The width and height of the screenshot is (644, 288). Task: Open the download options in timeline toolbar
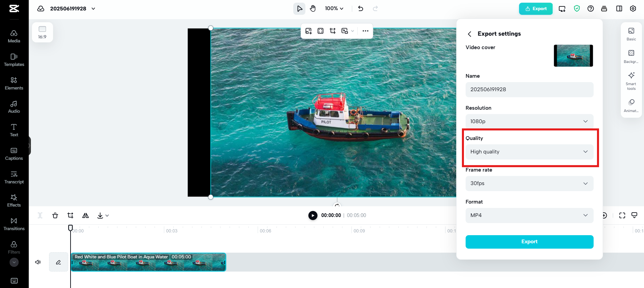(x=103, y=215)
